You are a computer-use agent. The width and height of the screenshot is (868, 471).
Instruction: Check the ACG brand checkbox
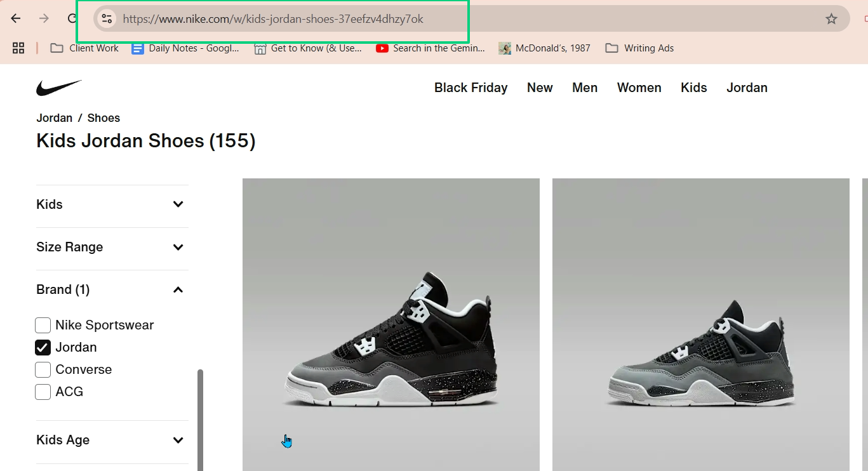43,392
